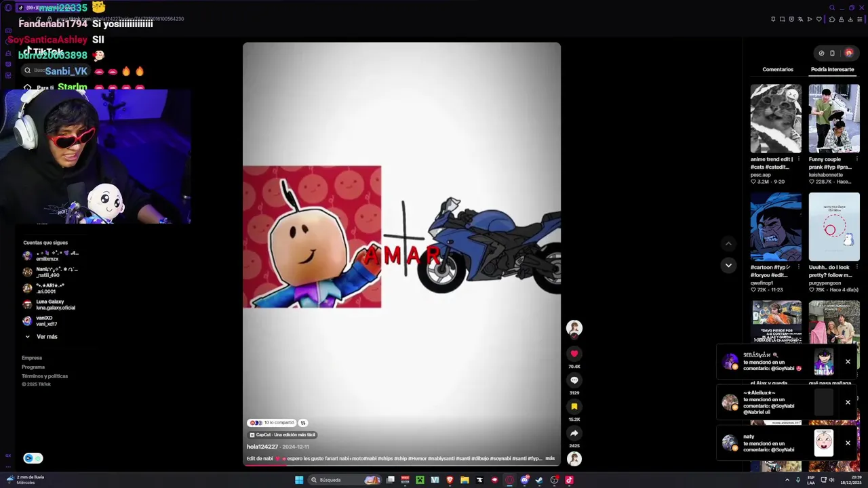Open 'Uuuhh.. do I look pretty?' video thumbnail
The width and height of the screenshot is (868, 488).
point(834,227)
